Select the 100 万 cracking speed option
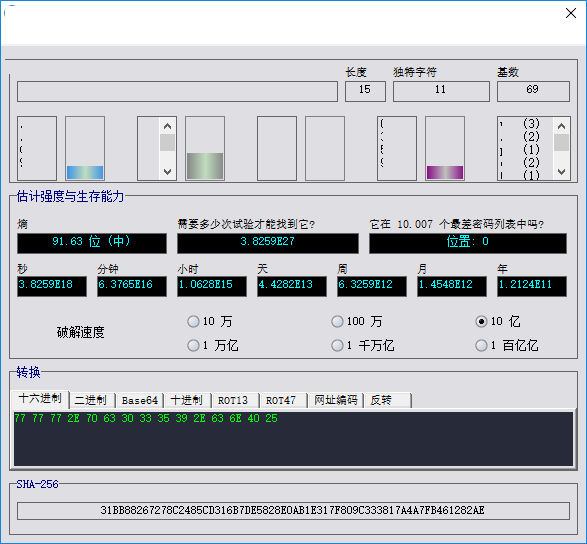 pos(357,321)
